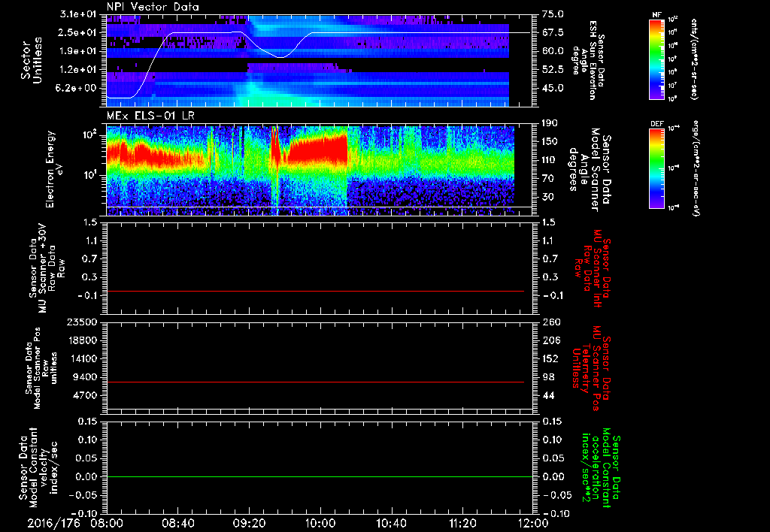
Task: Click the 152 telemetry tick label
Action: click(x=550, y=358)
